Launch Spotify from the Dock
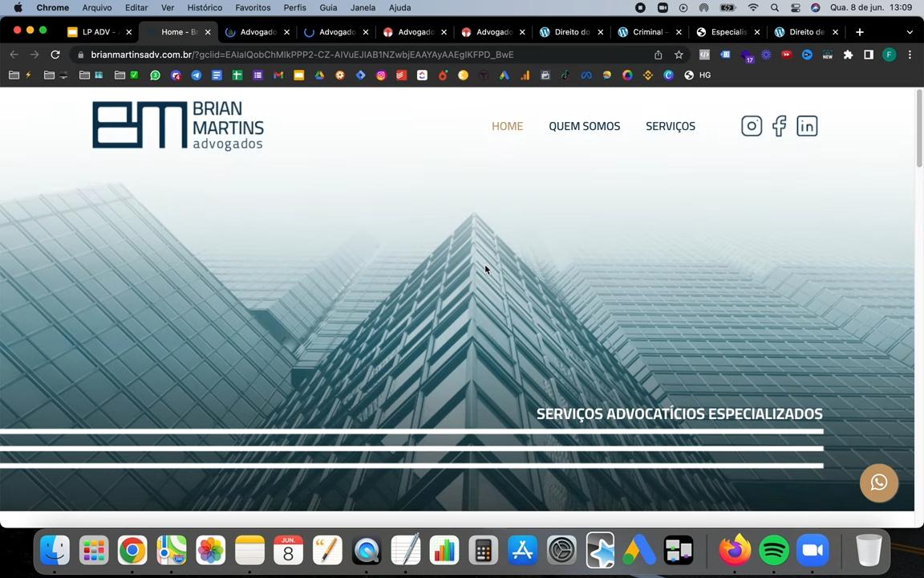The width and height of the screenshot is (924, 578). point(774,550)
